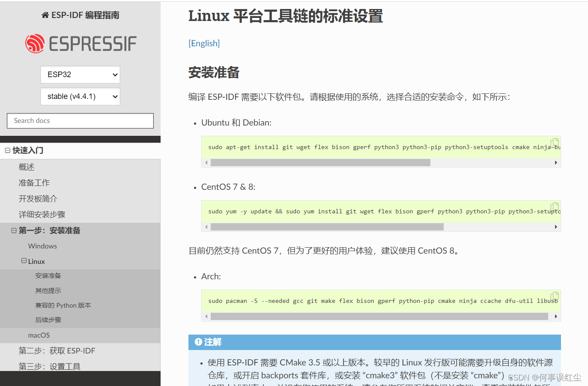Click the 'CentOS 7 & 8:' list label
This screenshot has height=386, width=588.
click(228, 187)
